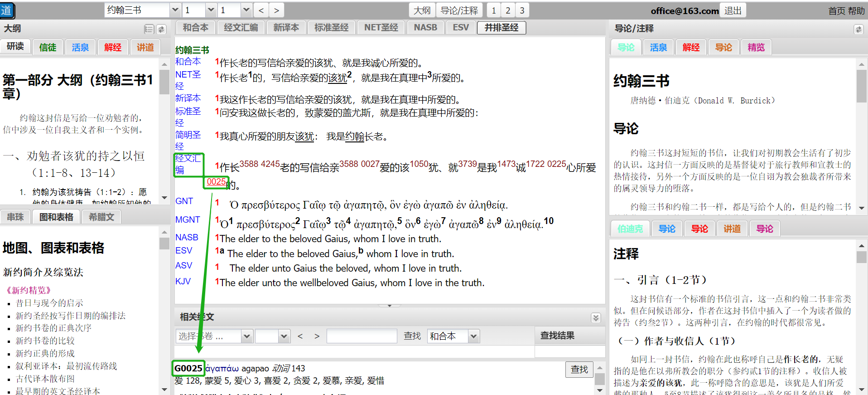This screenshot has width=868, height=395.
Task: Open the 希腊文 tab
Action: coord(101,217)
